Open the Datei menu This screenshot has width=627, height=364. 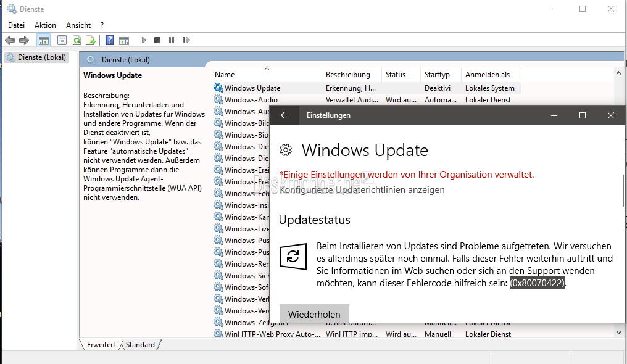(17, 25)
